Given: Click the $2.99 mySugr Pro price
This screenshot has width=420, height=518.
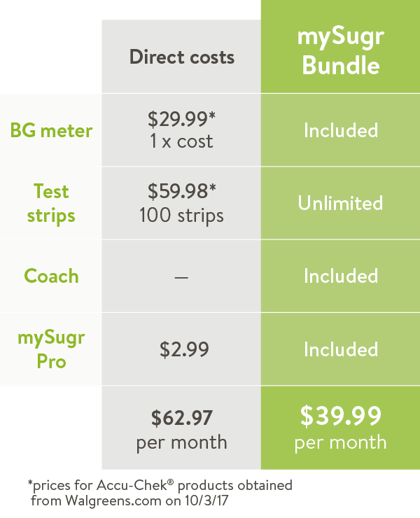Looking at the screenshot, I should [x=184, y=349].
